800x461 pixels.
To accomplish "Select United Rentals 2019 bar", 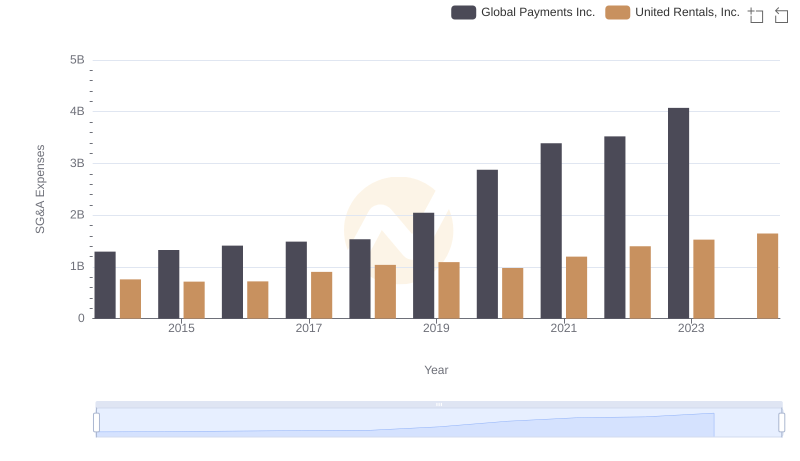I will pyautogui.click(x=449, y=290).
